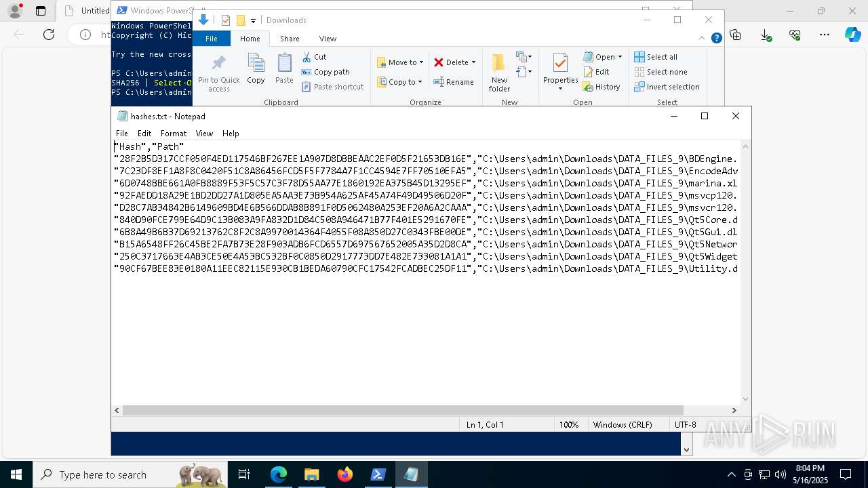Click Properties checkmark icon in quick access toolbar
The height and width of the screenshot is (488, 868).
(x=226, y=20)
